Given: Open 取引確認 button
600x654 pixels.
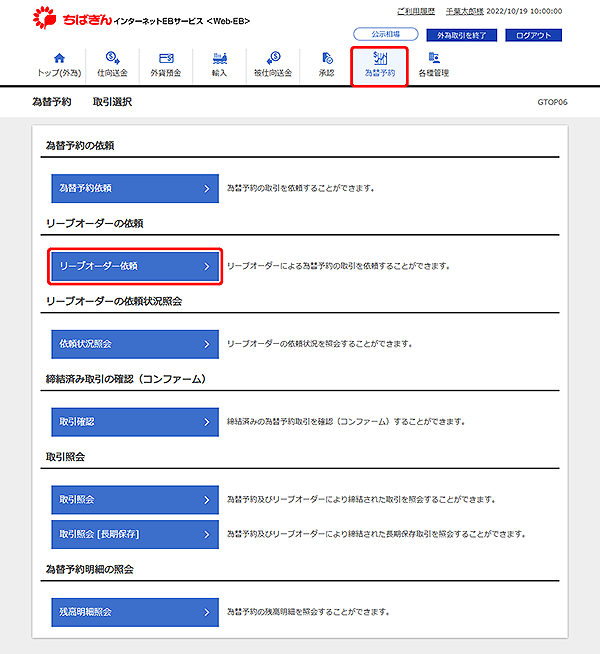Looking at the screenshot, I should [135, 422].
